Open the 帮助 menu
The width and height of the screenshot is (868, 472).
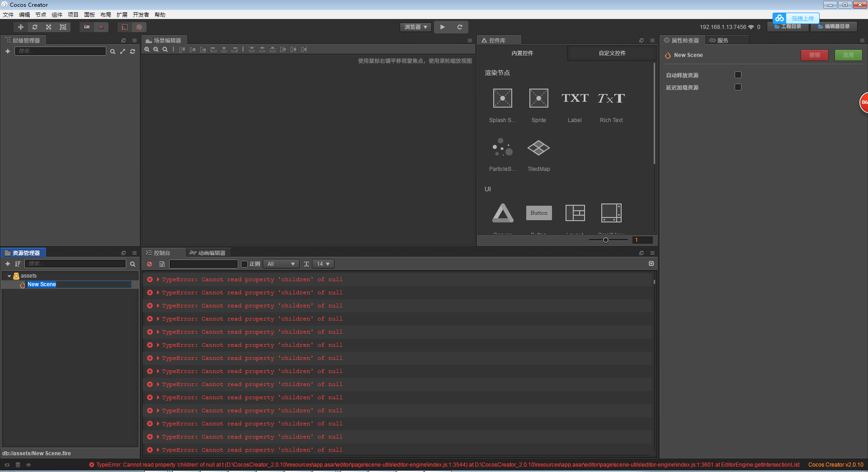tap(160, 15)
